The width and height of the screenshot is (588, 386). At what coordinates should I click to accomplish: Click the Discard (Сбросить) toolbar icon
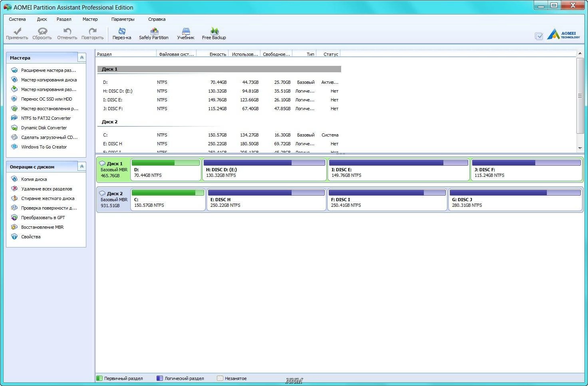point(42,31)
